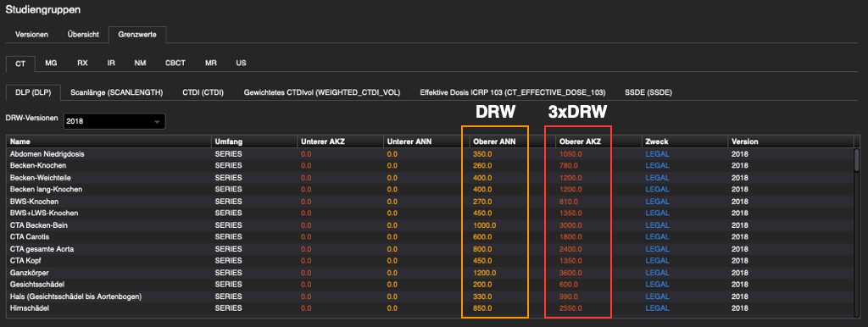Click Oberer AKZ value 3600.0
The width and height of the screenshot is (868, 327).
(570, 273)
